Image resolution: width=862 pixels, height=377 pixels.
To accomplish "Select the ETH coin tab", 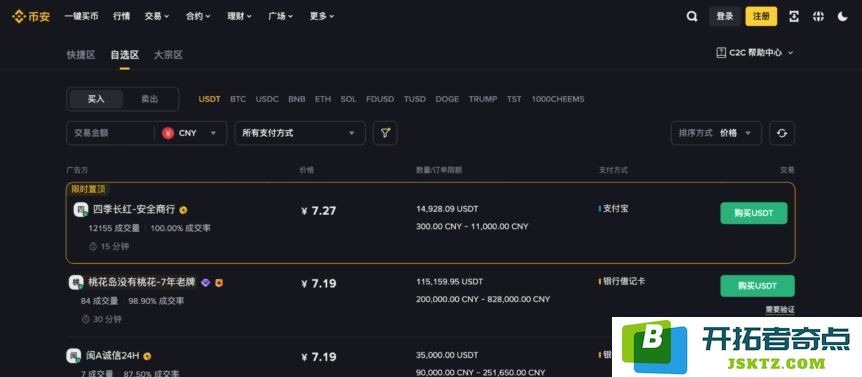I will 323,99.
